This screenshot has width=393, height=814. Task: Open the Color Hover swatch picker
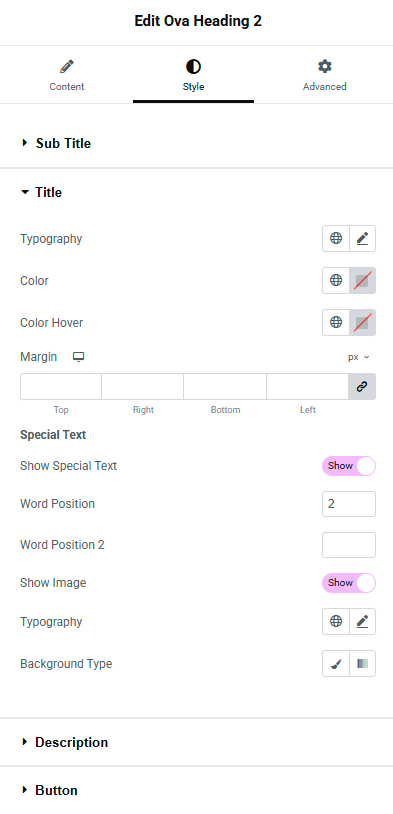click(362, 322)
